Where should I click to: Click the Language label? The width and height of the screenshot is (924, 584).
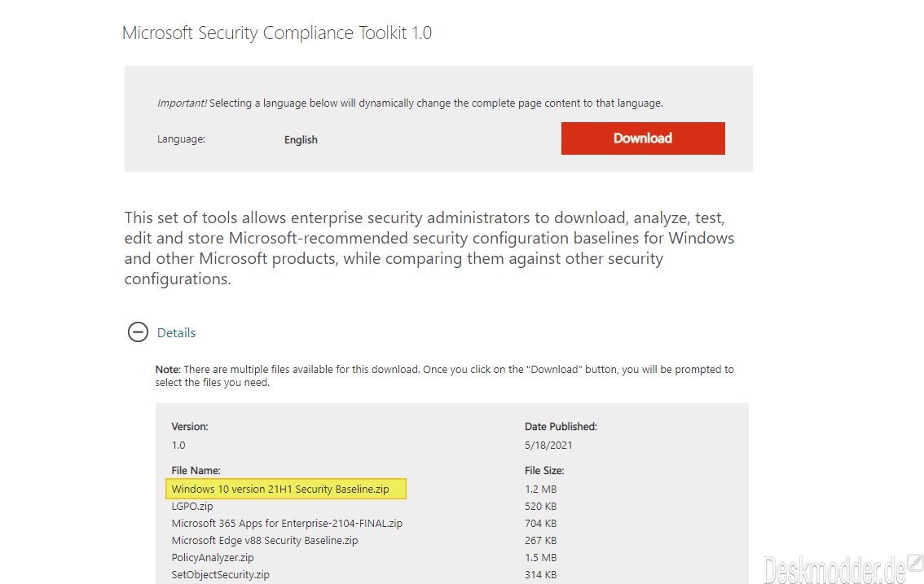181,139
